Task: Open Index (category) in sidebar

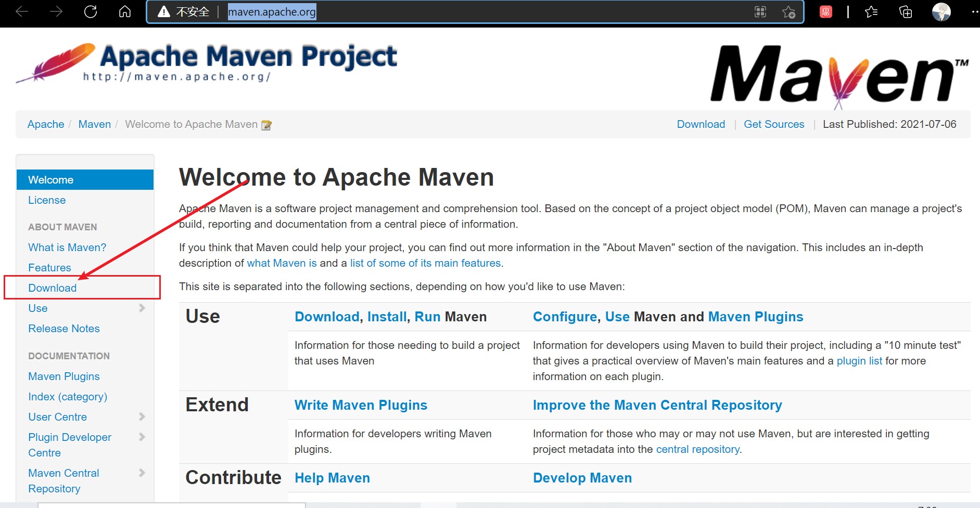Action: click(x=68, y=397)
